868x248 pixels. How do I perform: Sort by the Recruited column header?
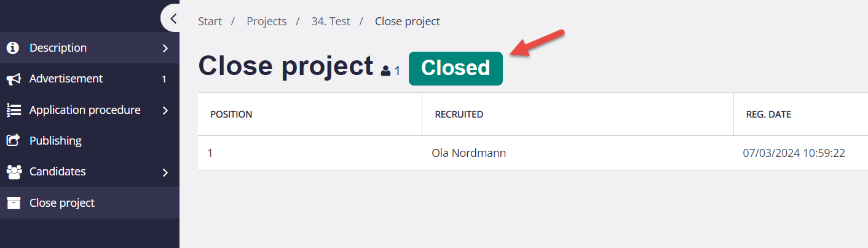coord(459,114)
